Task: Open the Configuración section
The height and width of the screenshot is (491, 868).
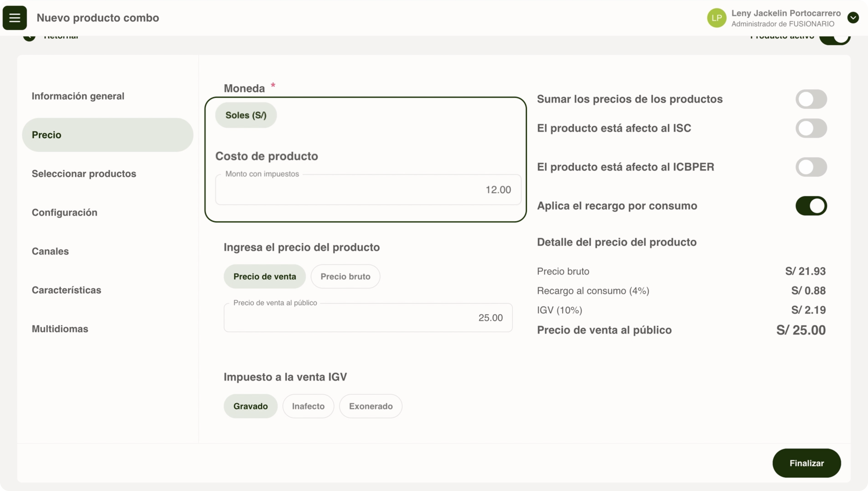Action: [64, 213]
